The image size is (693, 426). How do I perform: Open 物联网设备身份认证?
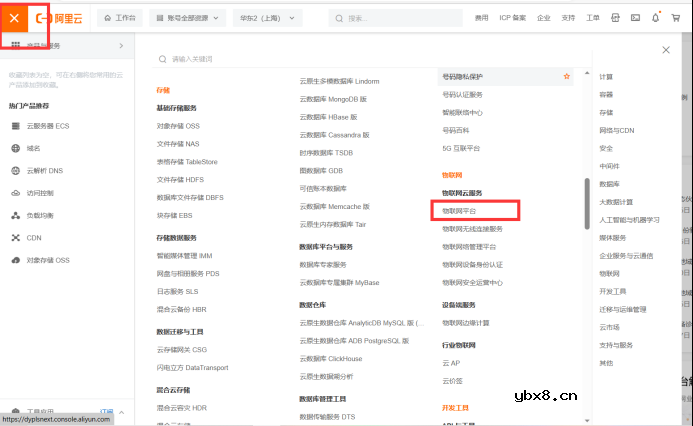coord(472,265)
